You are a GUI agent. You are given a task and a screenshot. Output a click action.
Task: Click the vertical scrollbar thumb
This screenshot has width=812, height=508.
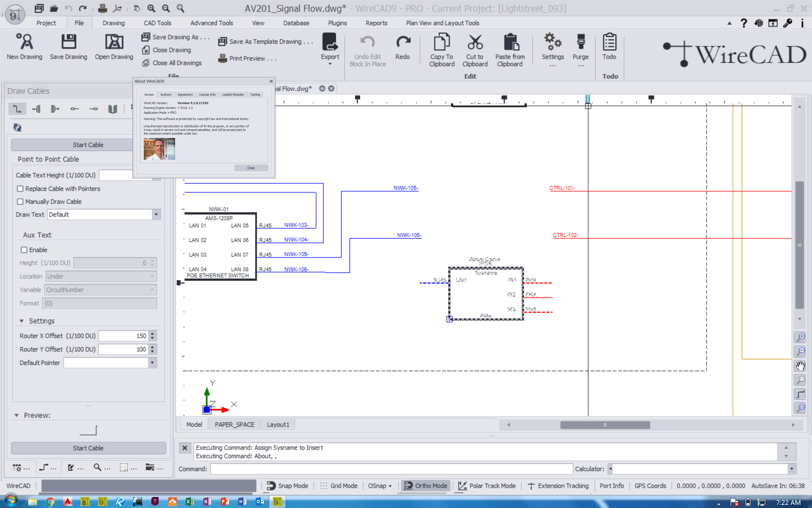click(x=800, y=245)
